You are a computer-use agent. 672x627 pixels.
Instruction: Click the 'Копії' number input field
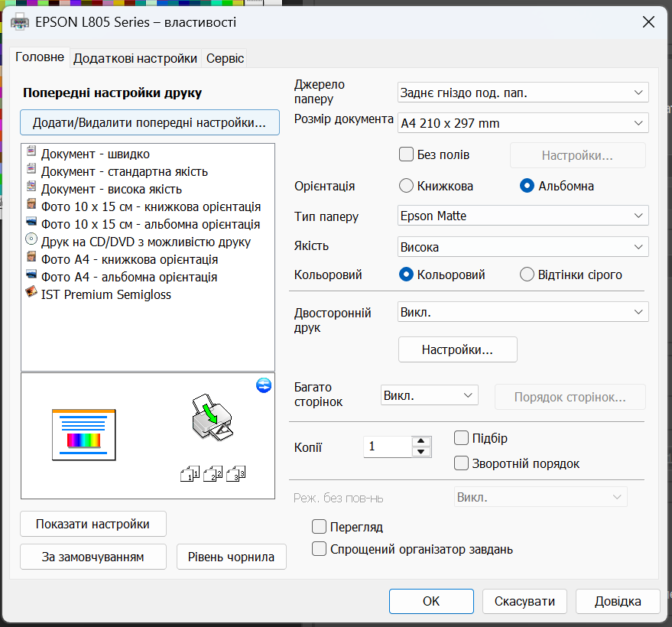388,447
